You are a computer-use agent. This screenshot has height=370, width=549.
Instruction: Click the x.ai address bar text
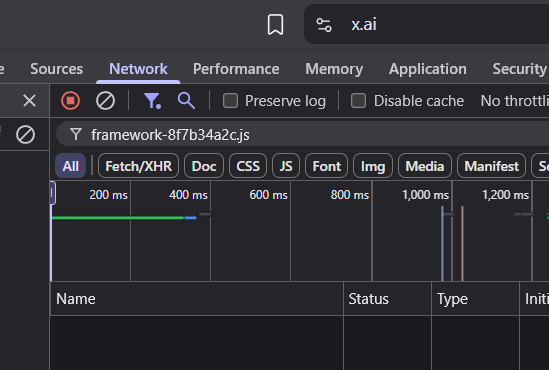click(364, 25)
